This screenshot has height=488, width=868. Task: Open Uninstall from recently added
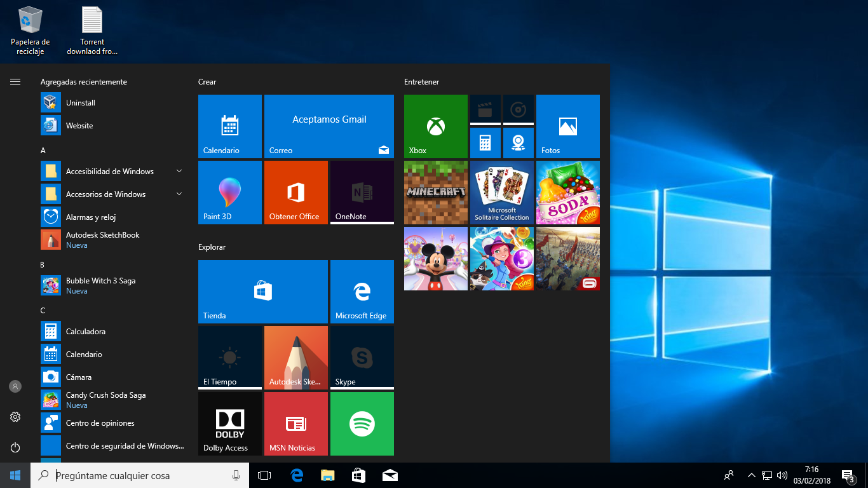(x=113, y=103)
